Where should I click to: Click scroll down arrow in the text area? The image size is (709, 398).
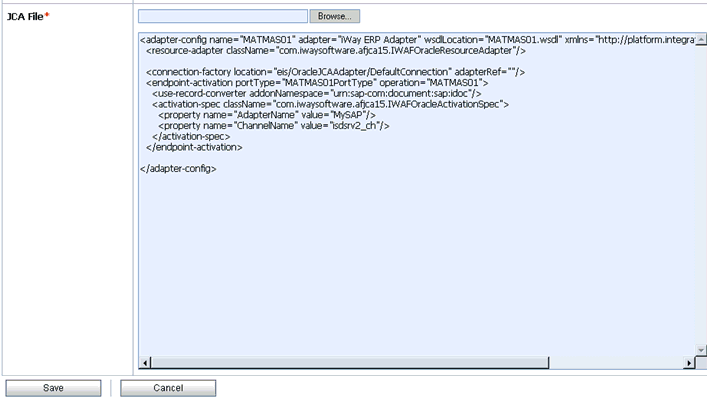(x=701, y=350)
